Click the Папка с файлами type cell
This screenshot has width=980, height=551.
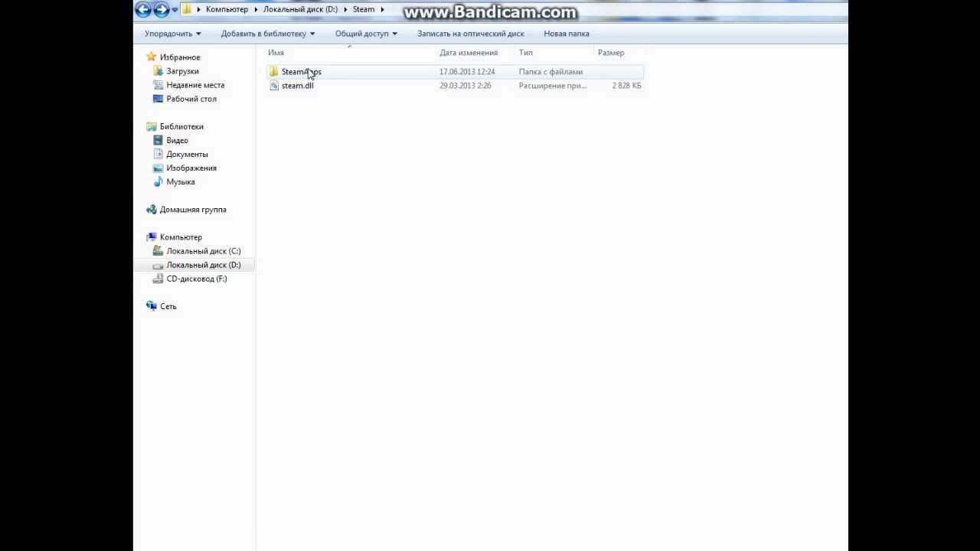[550, 72]
